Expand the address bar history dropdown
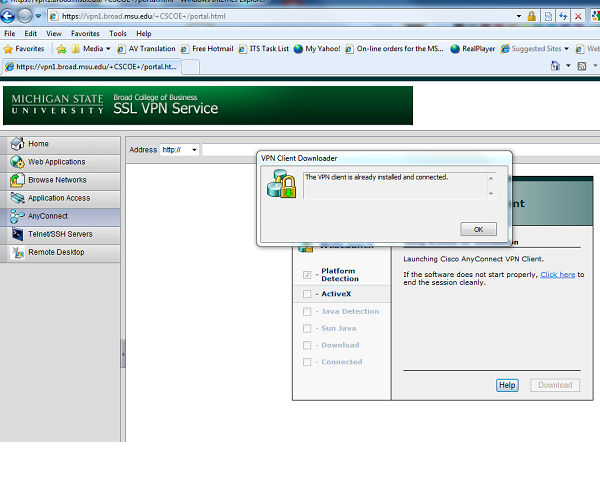600x494 pixels. pyautogui.click(x=519, y=16)
